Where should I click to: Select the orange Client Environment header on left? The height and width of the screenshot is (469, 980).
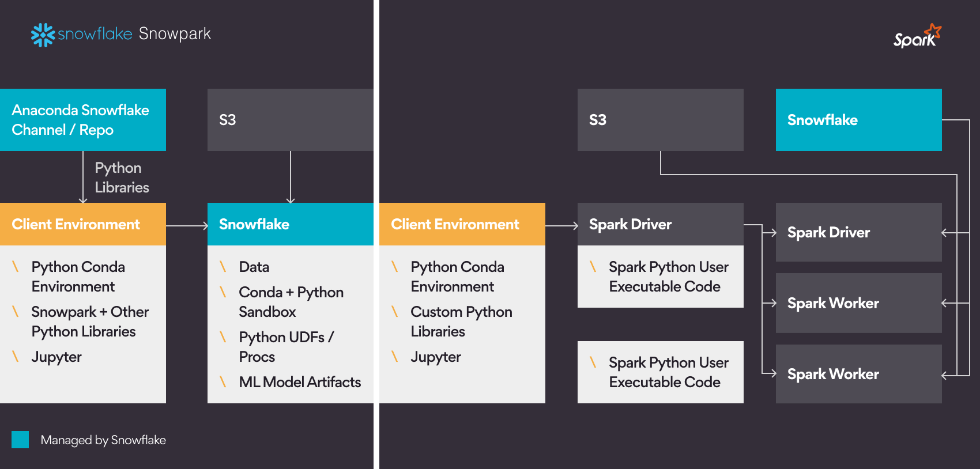pos(83,224)
